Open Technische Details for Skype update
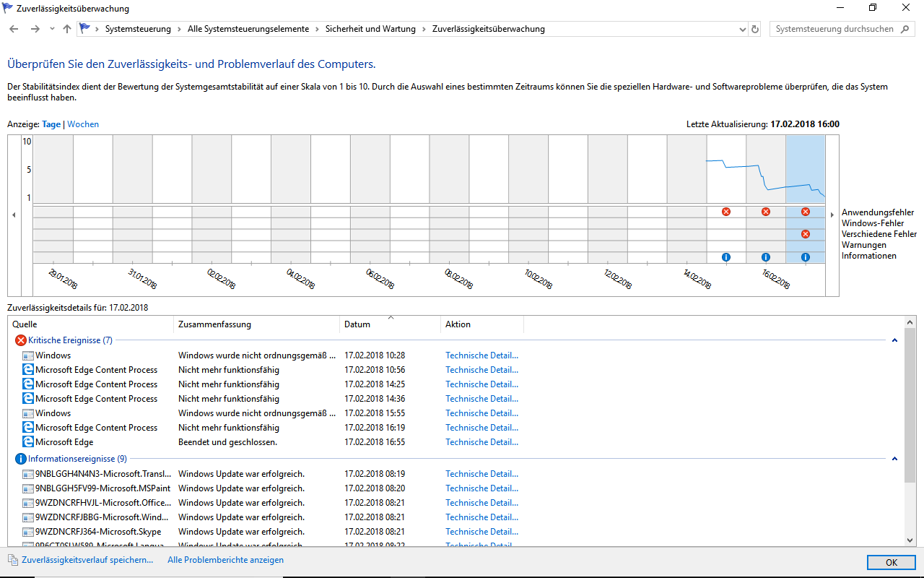This screenshot has width=924, height=578. tap(481, 532)
